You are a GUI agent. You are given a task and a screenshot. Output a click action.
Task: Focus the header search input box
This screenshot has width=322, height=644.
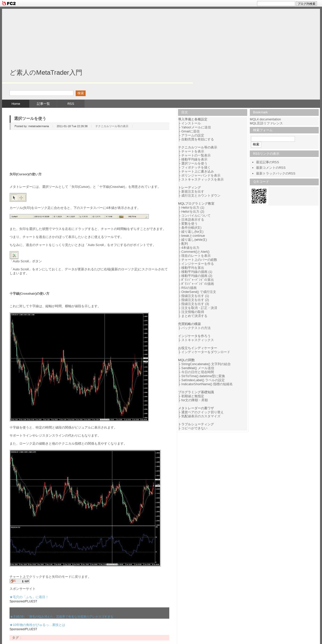41,93
